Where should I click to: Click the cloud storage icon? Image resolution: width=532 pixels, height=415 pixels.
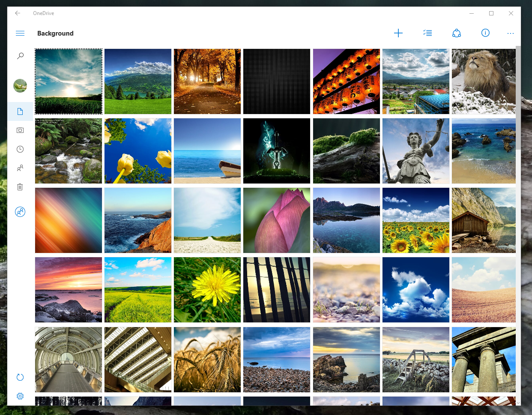(456, 33)
